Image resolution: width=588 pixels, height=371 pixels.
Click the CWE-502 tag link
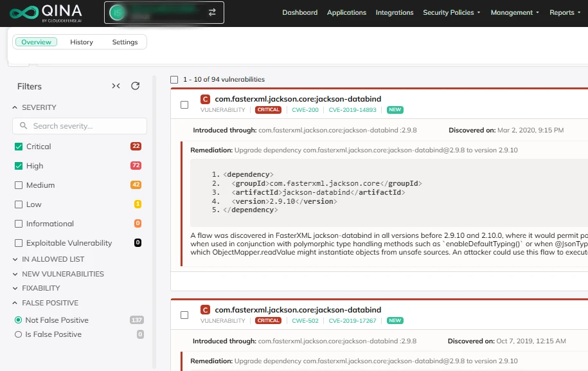pos(304,320)
